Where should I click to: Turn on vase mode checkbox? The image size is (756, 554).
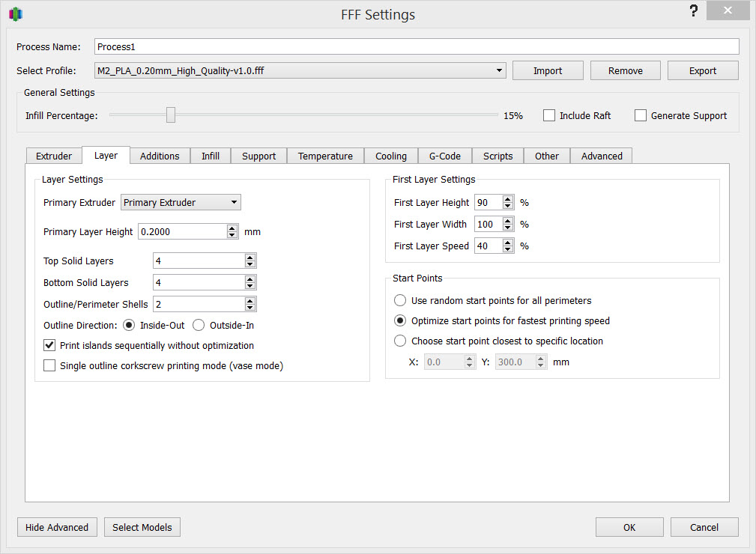(x=49, y=366)
